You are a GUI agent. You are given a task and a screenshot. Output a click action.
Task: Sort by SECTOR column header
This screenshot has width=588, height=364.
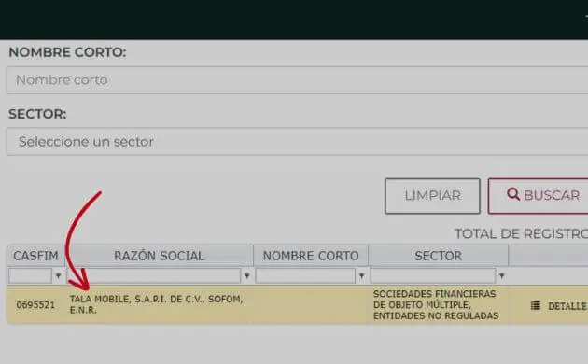point(438,256)
